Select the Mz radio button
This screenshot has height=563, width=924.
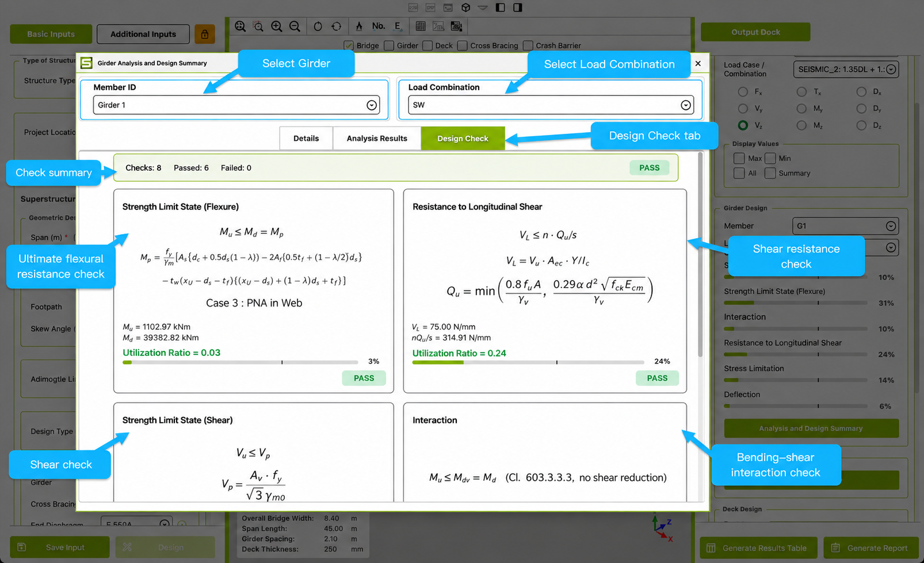(x=801, y=125)
